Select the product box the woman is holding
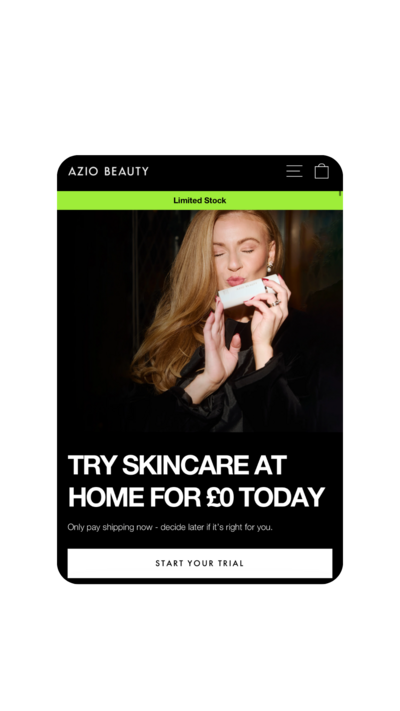400x711 pixels. [x=248, y=292]
